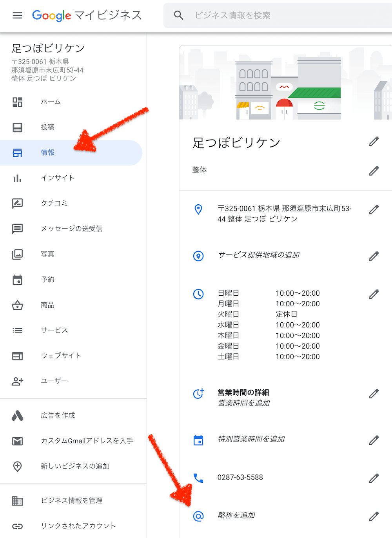Click the クチコミ review icon
Screen dimensions: 392x538
pyautogui.click(x=17, y=204)
